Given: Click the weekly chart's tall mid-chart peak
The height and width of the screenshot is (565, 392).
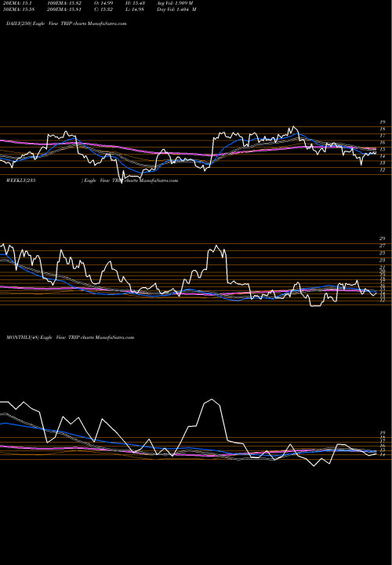Looking at the screenshot, I should click(216, 246).
